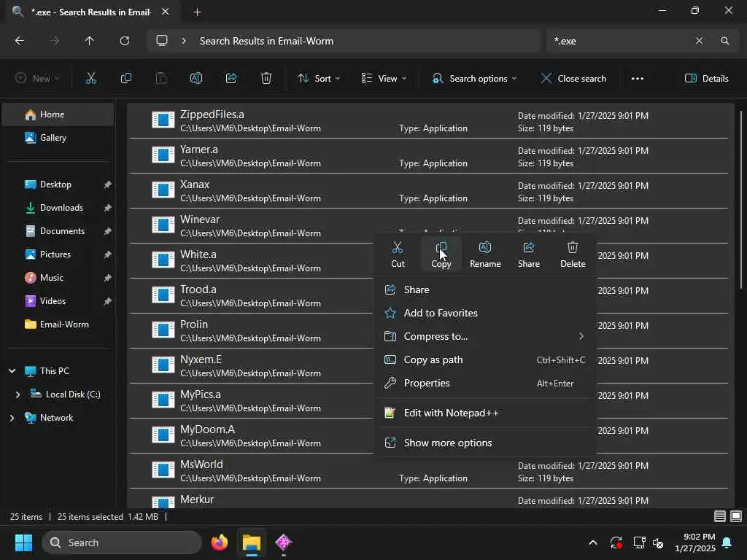The height and width of the screenshot is (560, 747).
Task: Click toolbar Copy icon
Action: (125, 79)
